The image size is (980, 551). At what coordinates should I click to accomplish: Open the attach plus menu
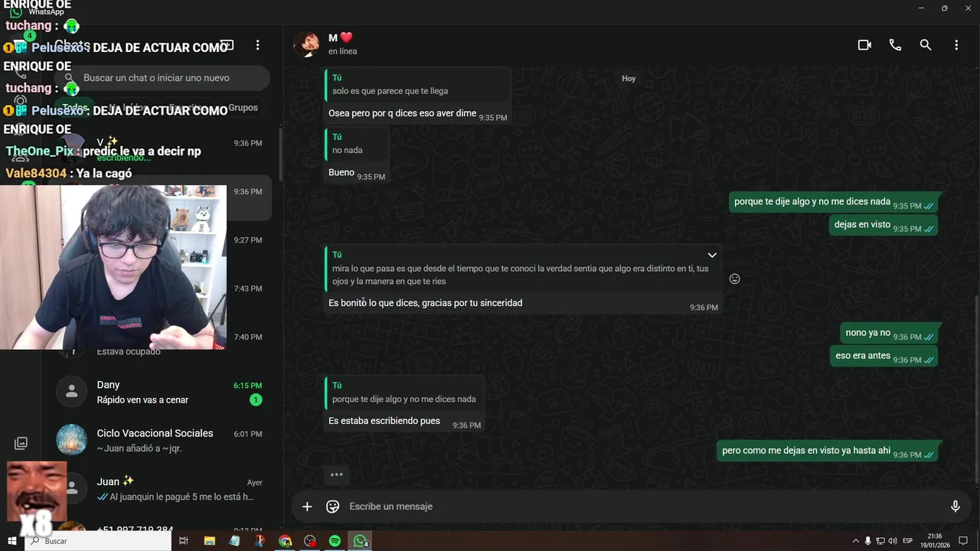coord(307,507)
